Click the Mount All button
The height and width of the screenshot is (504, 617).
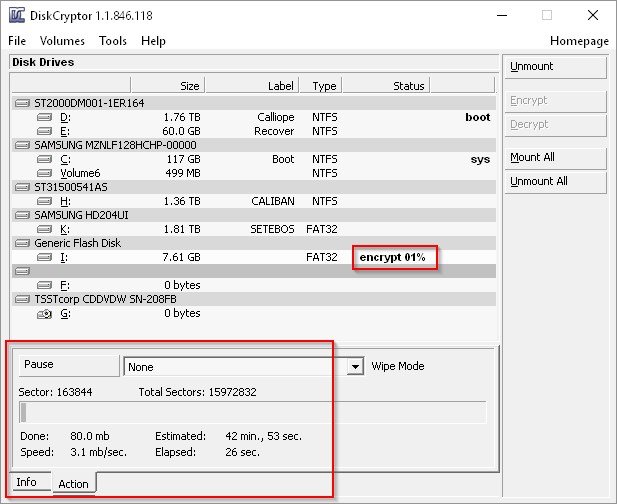pos(555,158)
